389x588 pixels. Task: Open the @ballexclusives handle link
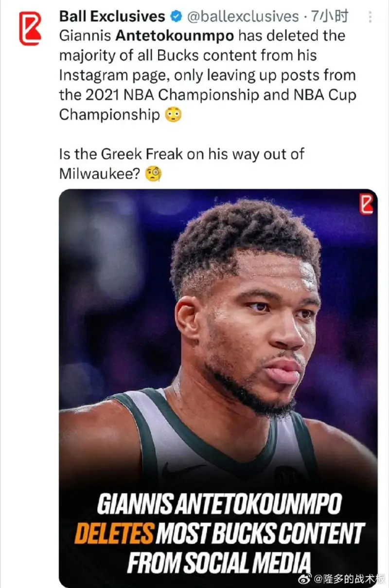point(243,17)
